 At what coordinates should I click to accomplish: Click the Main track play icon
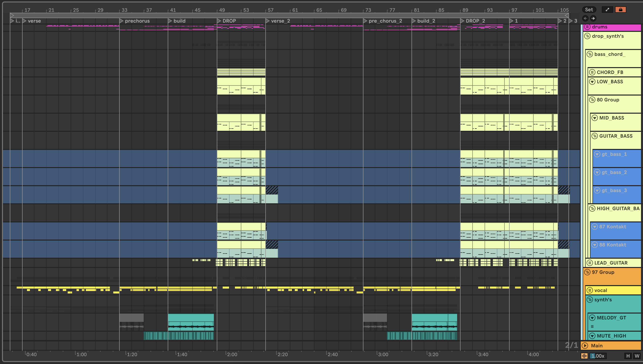point(585,345)
